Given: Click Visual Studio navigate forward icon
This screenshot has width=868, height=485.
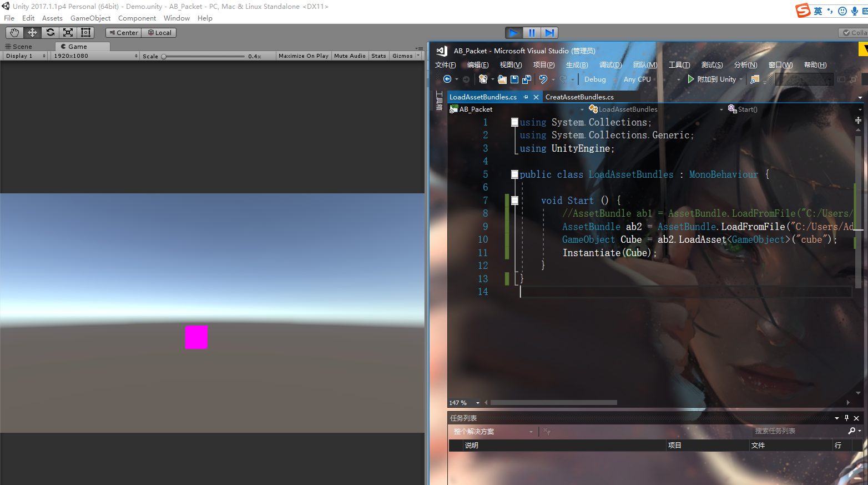Looking at the screenshot, I should coord(466,79).
